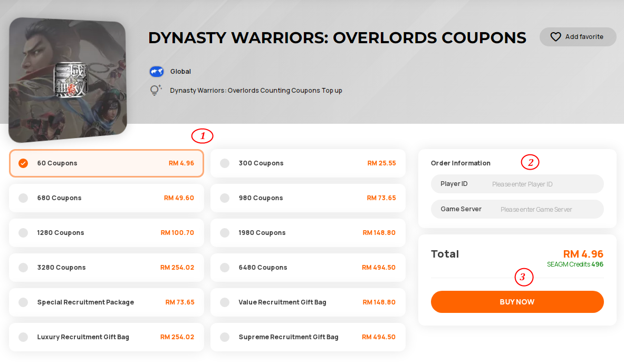Click the heart icon in Add favorite

[555, 37]
